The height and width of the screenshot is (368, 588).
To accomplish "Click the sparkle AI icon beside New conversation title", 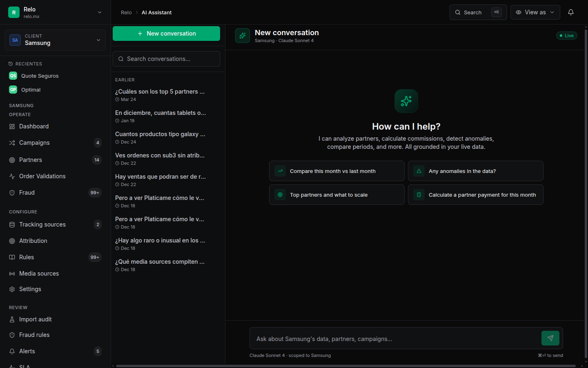I will tap(243, 36).
